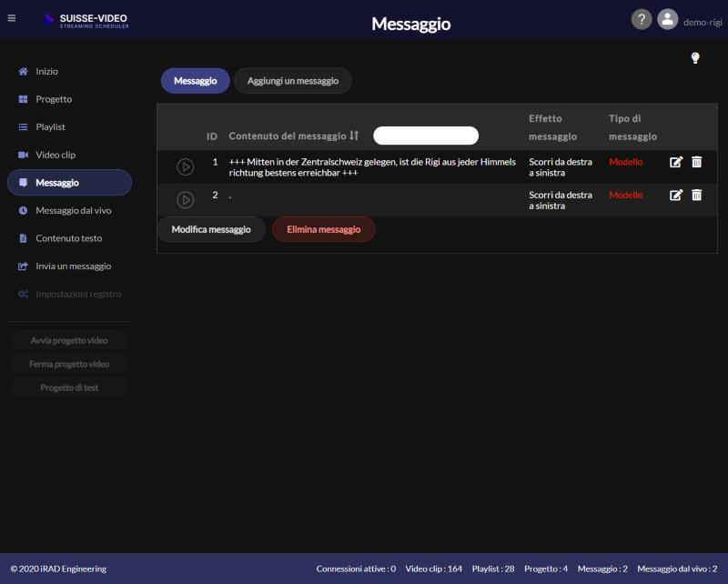Screen dimensions: 728x584
Task: Open the Aggiungi un messaggio tab
Action: (x=293, y=81)
